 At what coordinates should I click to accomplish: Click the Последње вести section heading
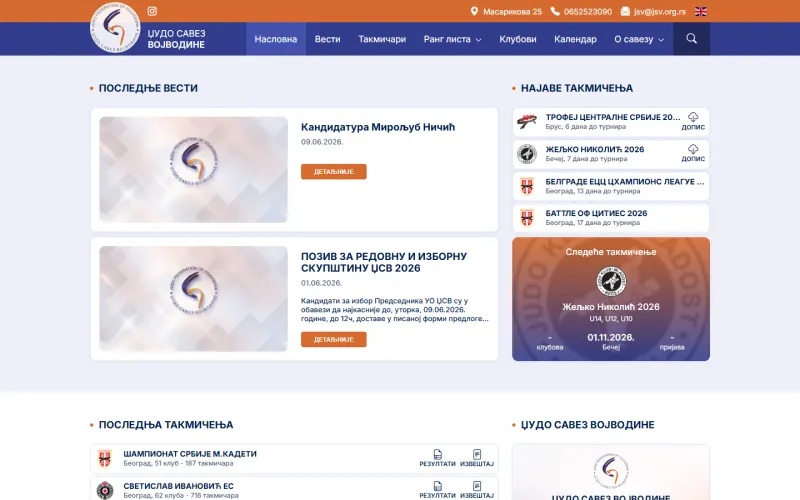pyautogui.click(x=148, y=88)
